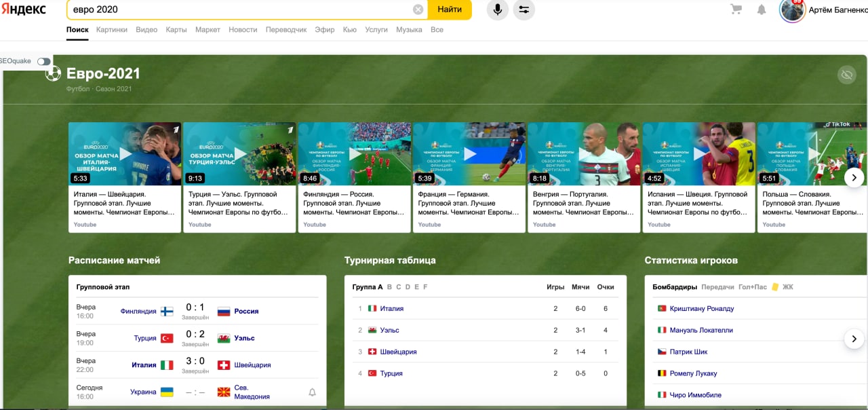Open the Музыка tab
The image size is (868, 410).
point(409,30)
